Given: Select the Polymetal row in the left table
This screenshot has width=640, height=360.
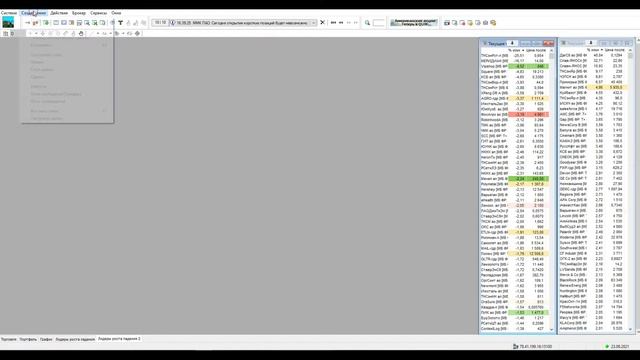Looking at the screenshot, I should tap(514, 184).
